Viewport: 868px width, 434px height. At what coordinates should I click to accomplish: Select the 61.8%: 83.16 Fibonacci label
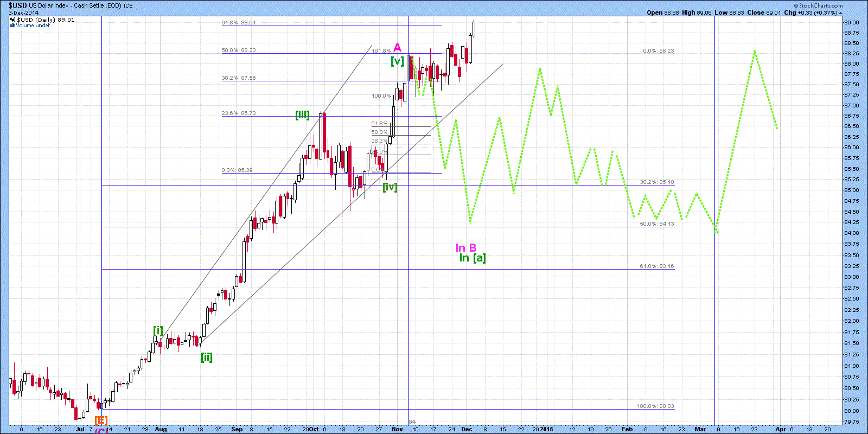coord(656,266)
